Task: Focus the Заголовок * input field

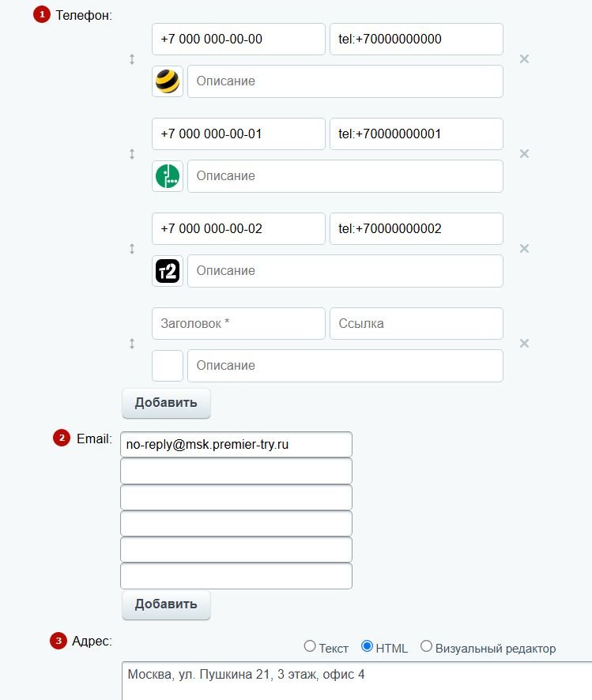Action: [x=239, y=323]
